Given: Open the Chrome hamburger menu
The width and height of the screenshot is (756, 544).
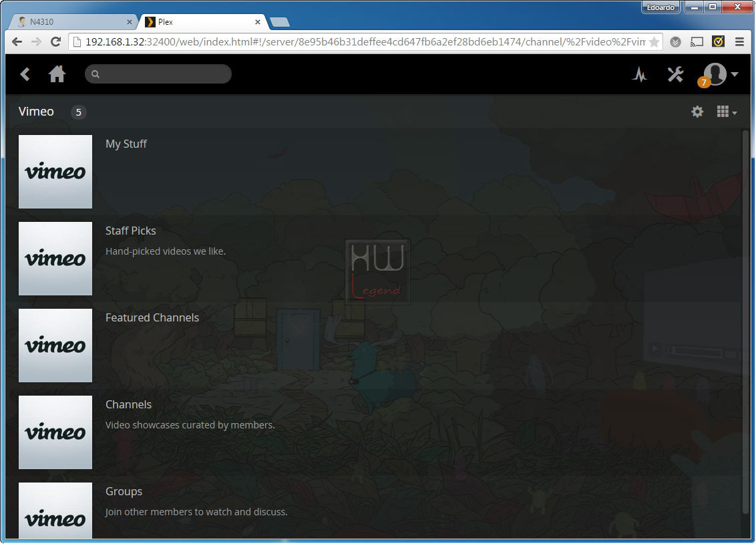Looking at the screenshot, I should 739,42.
